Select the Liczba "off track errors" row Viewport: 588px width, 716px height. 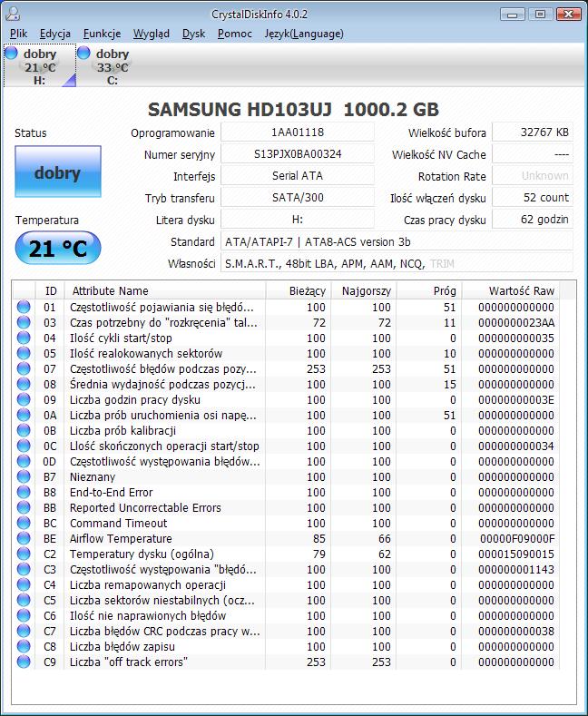pos(286,662)
